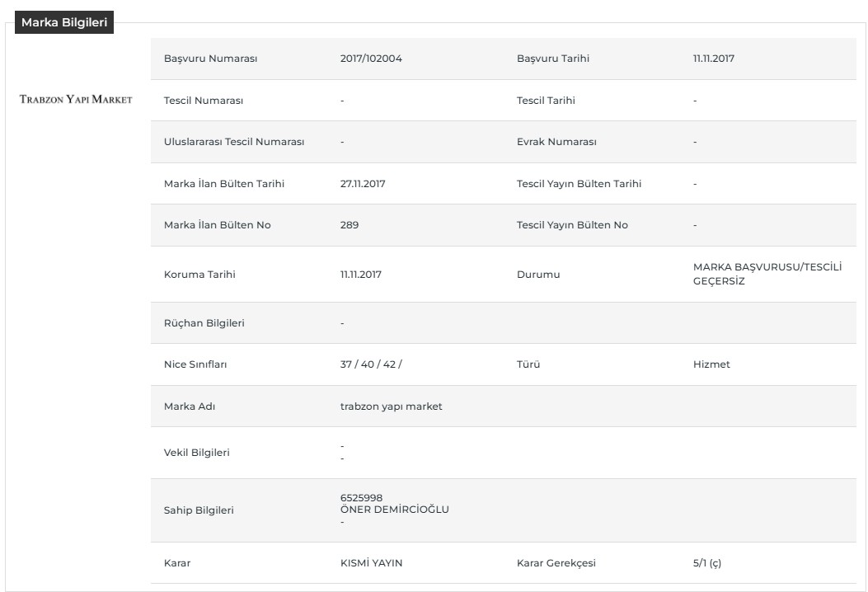Click the Koruma Tarihi value
Image resolution: width=868 pixels, height=592 pixels.
click(x=361, y=274)
